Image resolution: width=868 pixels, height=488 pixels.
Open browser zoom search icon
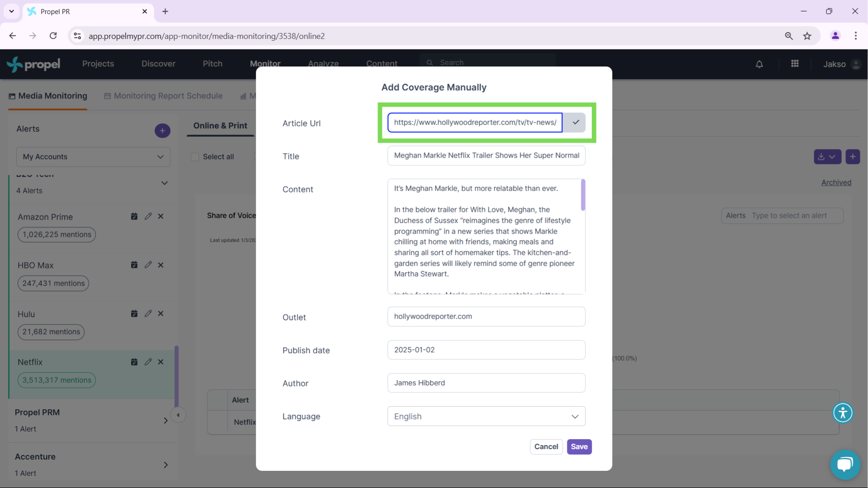coord(789,36)
